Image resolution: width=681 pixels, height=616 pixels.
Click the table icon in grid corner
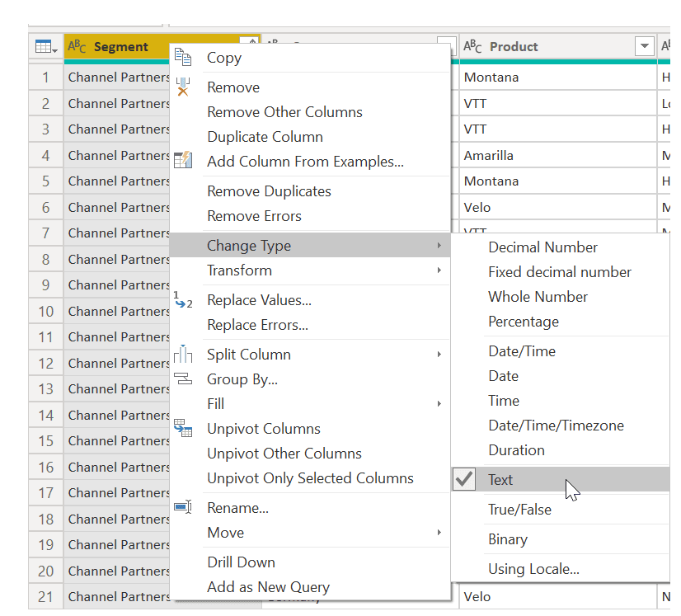[x=45, y=47]
